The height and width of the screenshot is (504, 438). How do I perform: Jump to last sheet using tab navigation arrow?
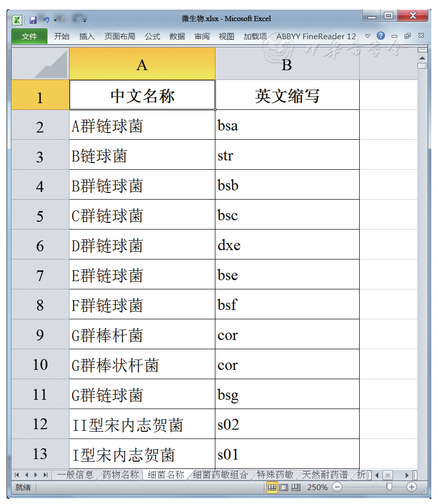point(45,475)
